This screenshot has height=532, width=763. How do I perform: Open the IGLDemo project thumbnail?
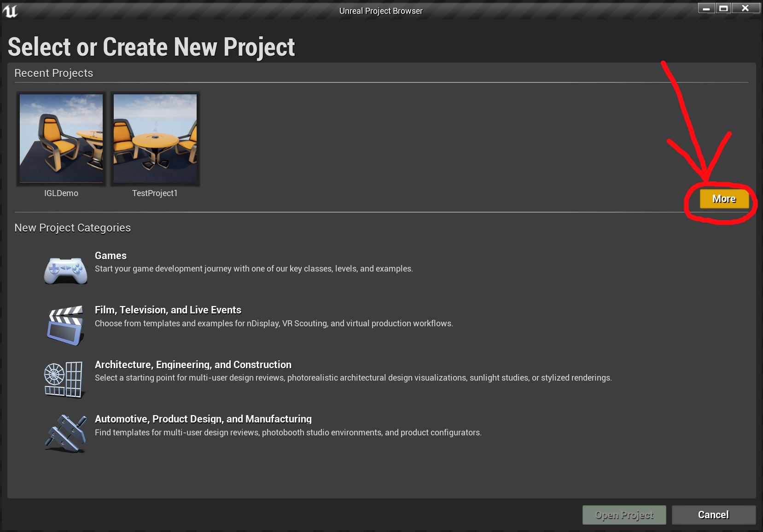pos(61,139)
